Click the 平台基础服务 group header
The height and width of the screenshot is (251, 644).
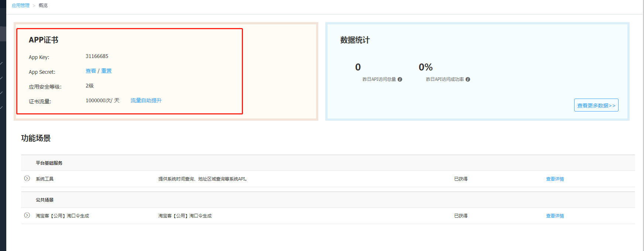49,163
